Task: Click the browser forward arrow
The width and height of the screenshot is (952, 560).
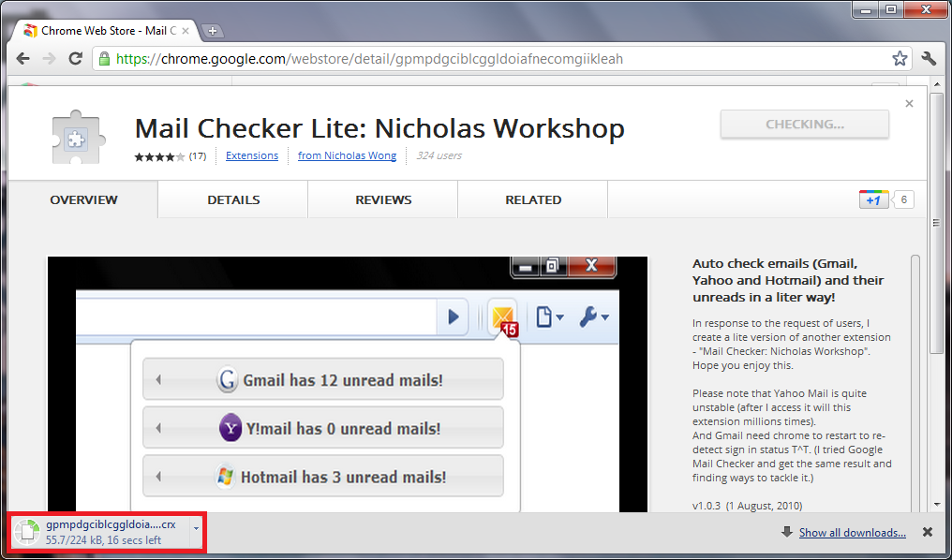Action: 49,59
